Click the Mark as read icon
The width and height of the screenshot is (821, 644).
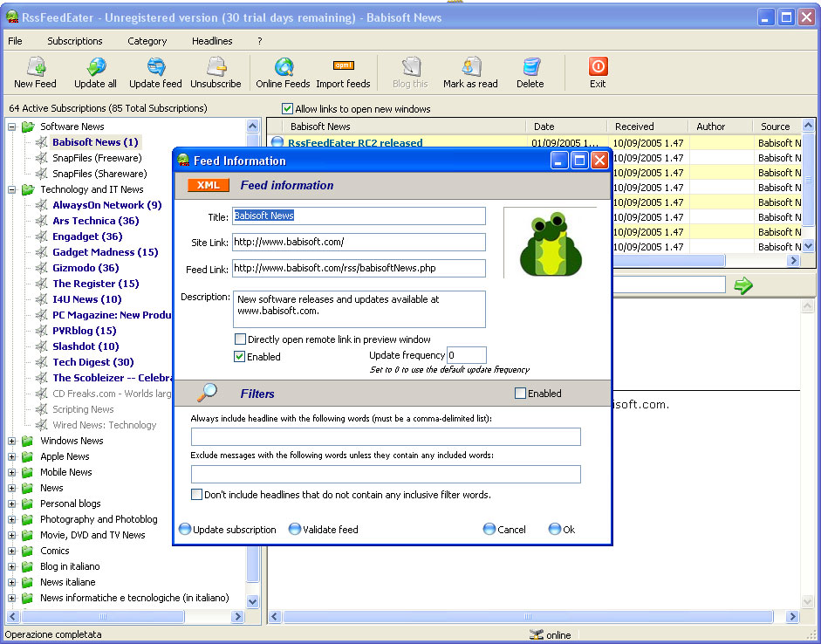click(x=471, y=67)
